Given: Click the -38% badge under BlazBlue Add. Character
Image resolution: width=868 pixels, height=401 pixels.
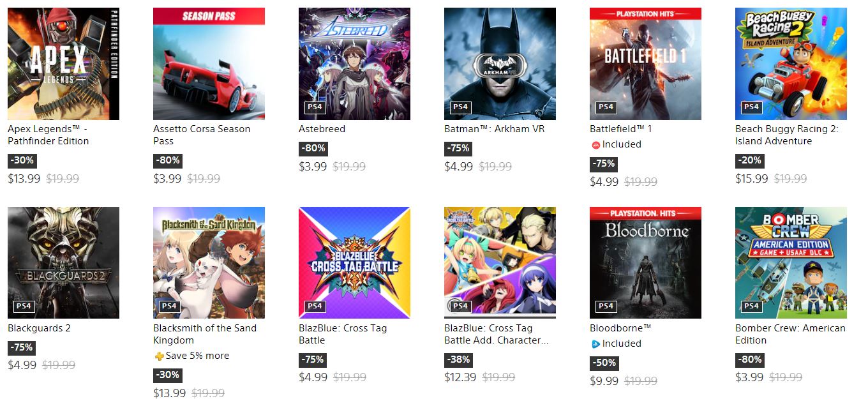Looking at the screenshot, I should 458,359.
